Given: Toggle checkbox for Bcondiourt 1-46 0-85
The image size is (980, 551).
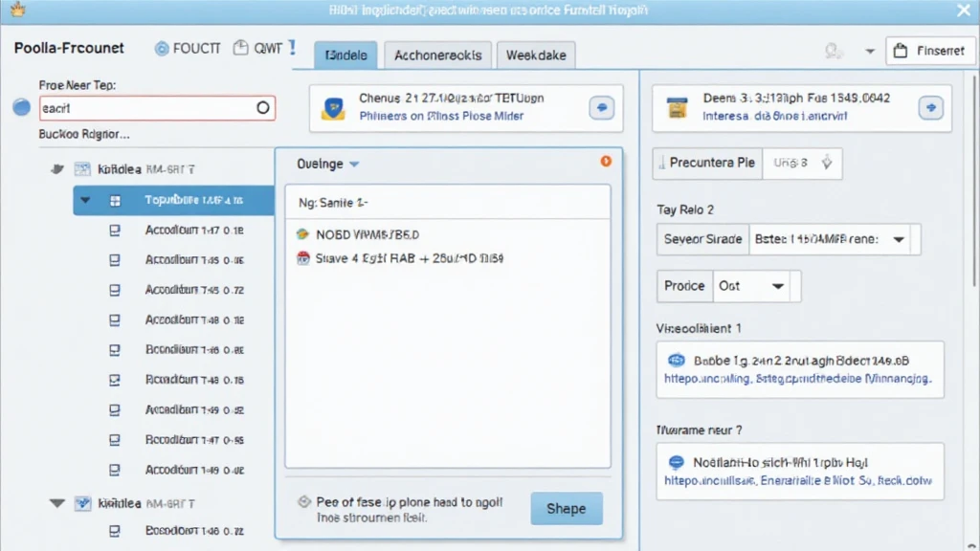Looking at the screenshot, I should pyautogui.click(x=115, y=350).
